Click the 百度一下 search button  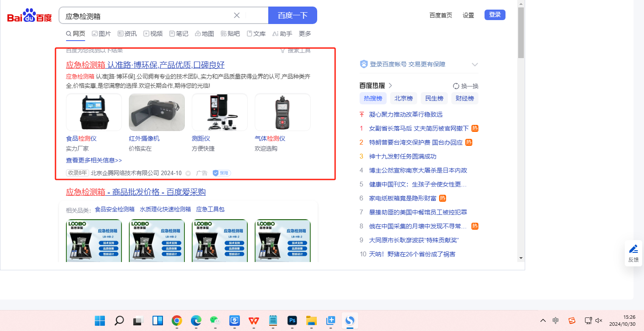293,15
